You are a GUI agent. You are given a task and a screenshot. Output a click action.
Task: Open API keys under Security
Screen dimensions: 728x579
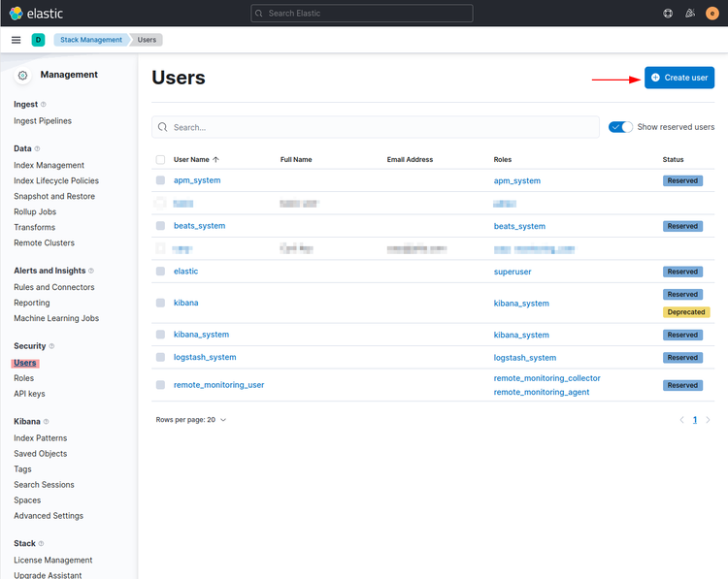coord(30,394)
